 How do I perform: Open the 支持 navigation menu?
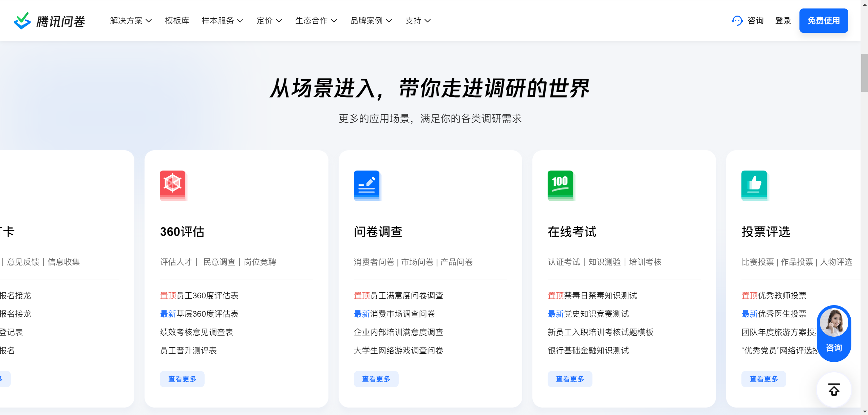point(418,21)
